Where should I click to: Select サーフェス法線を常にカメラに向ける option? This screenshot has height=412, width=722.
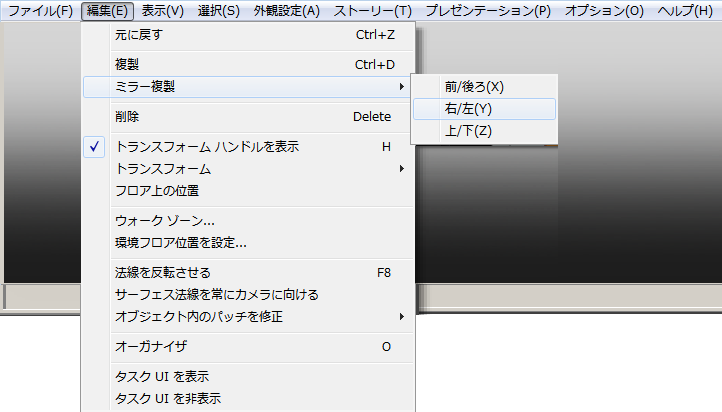(x=249, y=295)
